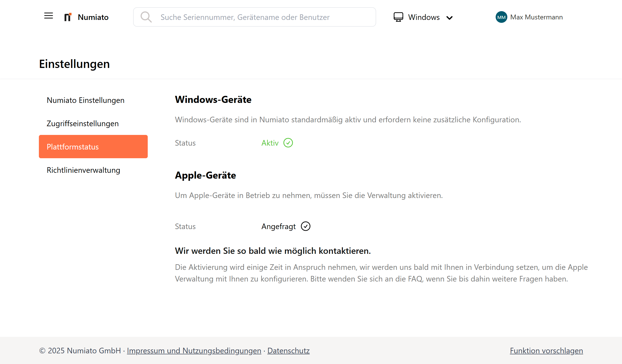
Task: Expand the Windows platform dropdown chevron
Action: [x=449, y=18]
